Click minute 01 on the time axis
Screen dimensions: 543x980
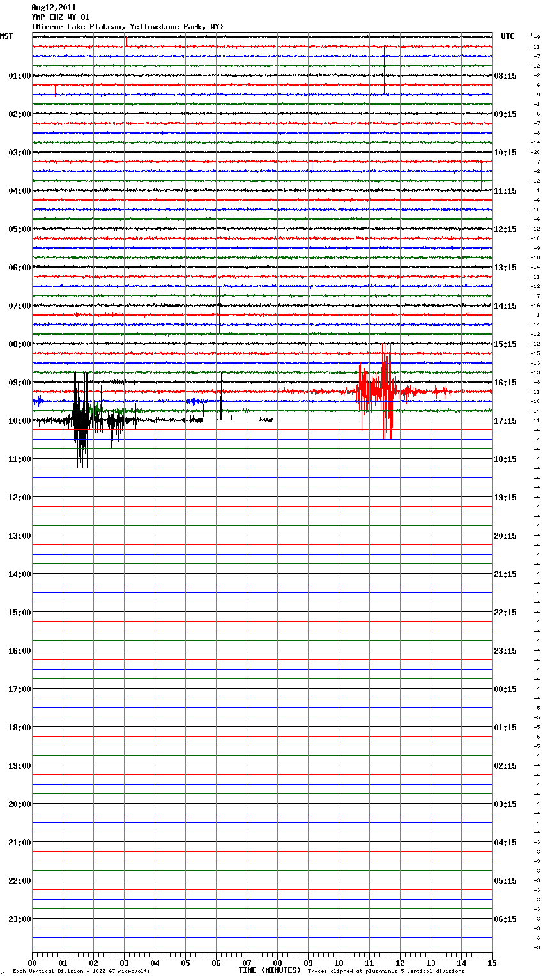pos(63,963)
